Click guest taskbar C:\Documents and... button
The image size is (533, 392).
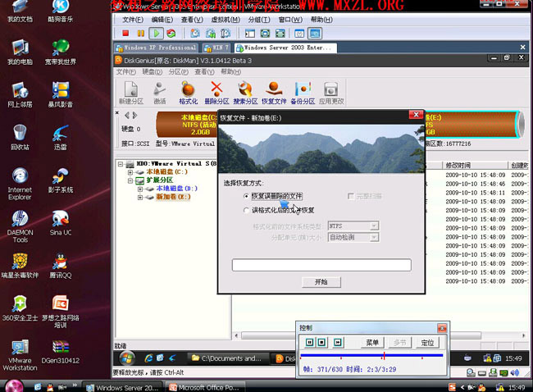227,358
